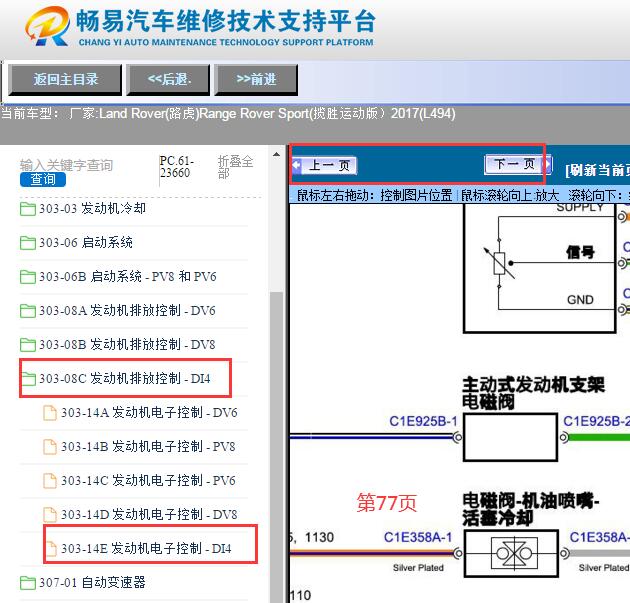The image size is (630, 603).
Task: Open 303-14C 发动机电子控制 - PV6
Action: point(148,480)
